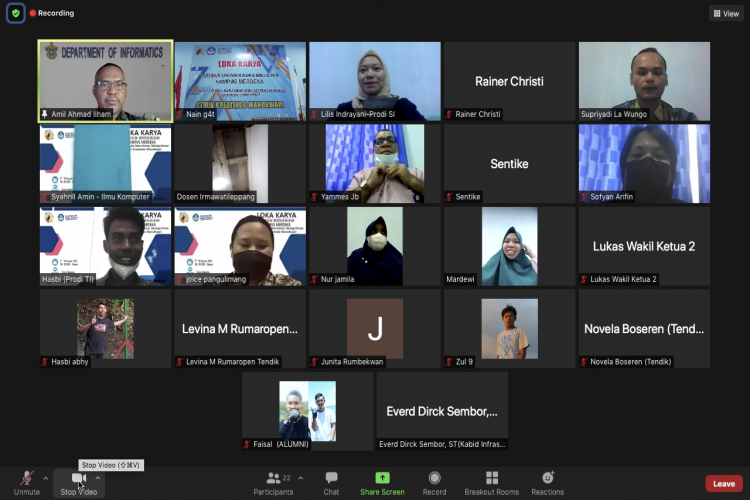This screenshot has width=750, height=500.
Task: Select Everd Dirck Sembor tile
Action: coord(442,411)
